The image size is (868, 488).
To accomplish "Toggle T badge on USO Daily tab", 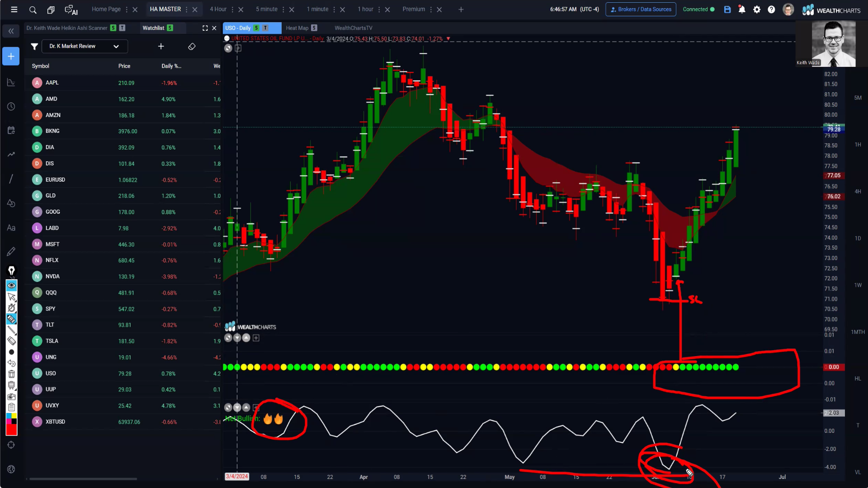I will point(265,28).
